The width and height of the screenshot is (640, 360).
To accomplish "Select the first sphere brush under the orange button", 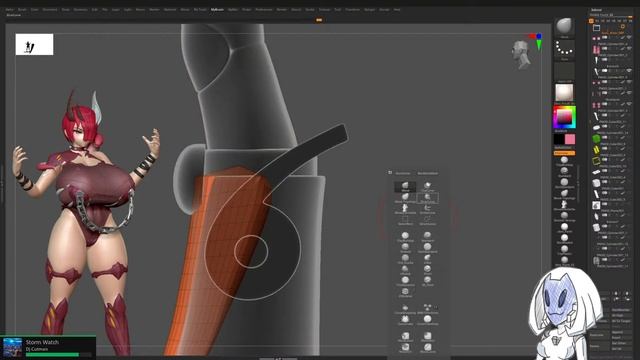I will (564, 160).
